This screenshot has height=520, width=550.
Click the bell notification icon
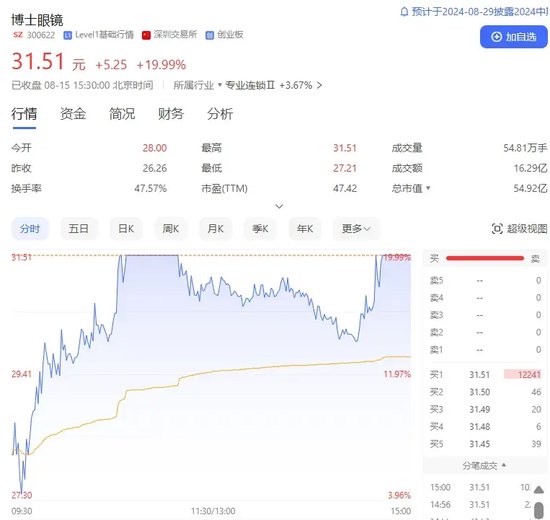[x=404, y=12]
